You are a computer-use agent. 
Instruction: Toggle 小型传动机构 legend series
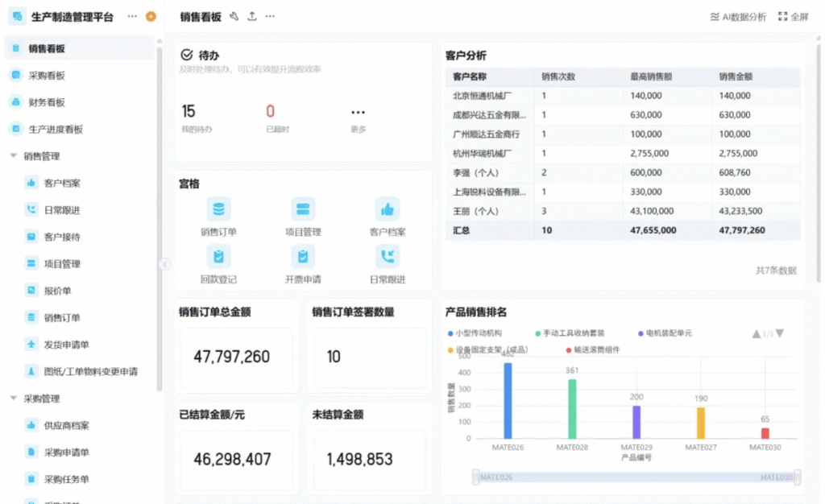click(475, 333)
